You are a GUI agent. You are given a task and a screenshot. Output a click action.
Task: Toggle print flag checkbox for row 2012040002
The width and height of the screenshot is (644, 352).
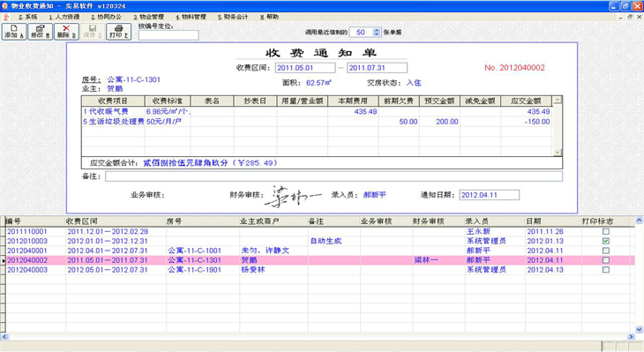[x=606, y=260]
